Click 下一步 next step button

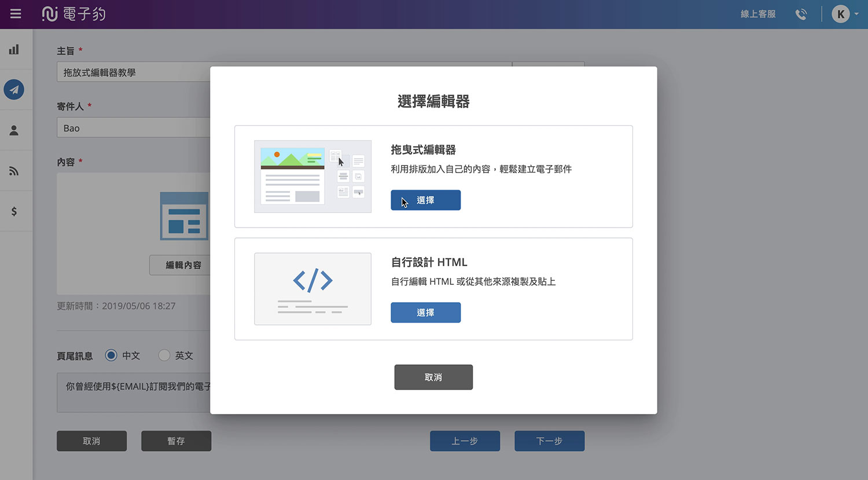[x=549, y=441]
